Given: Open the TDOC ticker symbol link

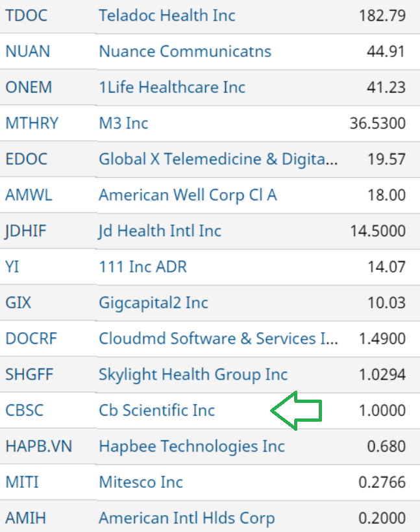Looking at the screenshot, I should click(x=27, y=16).
